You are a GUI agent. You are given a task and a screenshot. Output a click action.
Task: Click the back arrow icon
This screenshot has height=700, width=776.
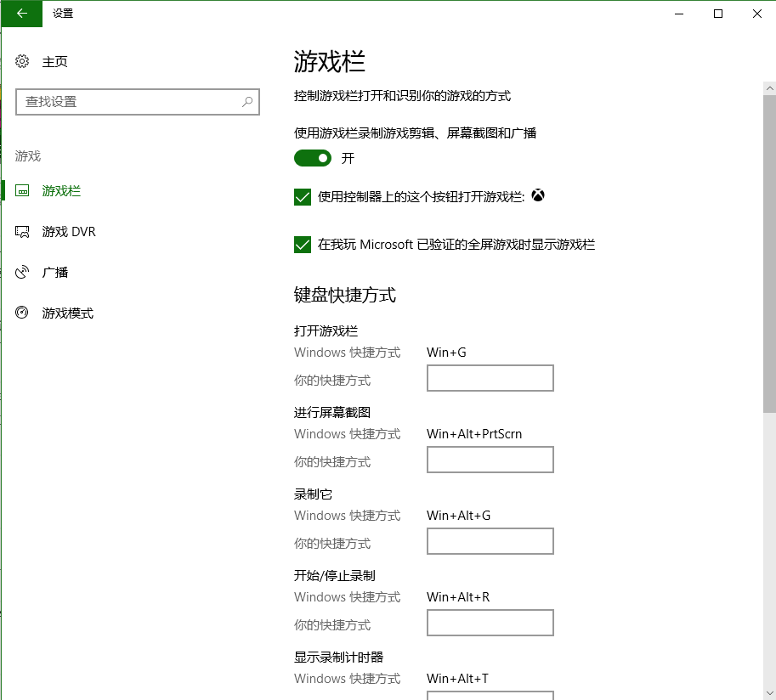tap(21, 14)
